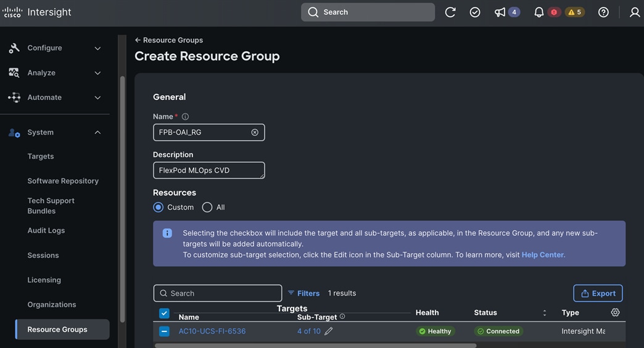Image resolution: width=644 pixels, height=348 pixels.
Task: Edit sub-targets with the pencil icon
Action: 329,331
